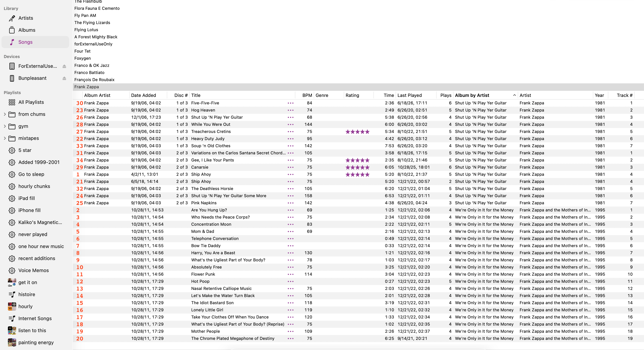Select the song Concentration Moon

click(x=211, y=224)
